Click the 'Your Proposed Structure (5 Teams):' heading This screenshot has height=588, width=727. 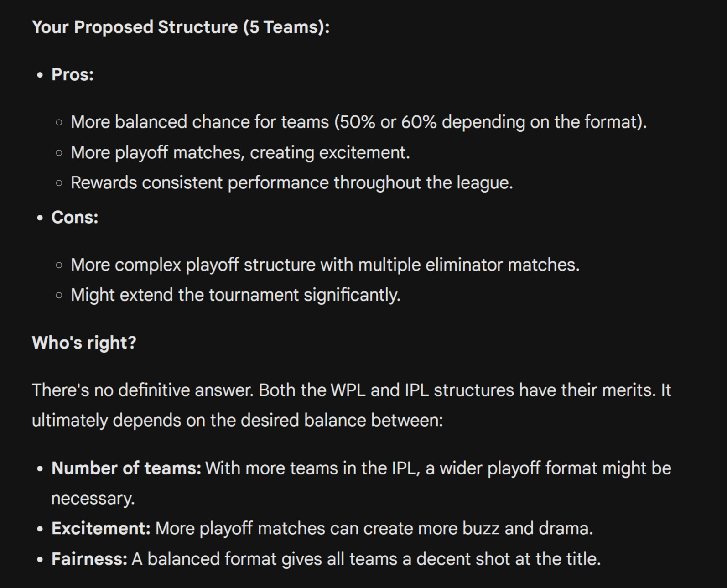tap(181, 27)
